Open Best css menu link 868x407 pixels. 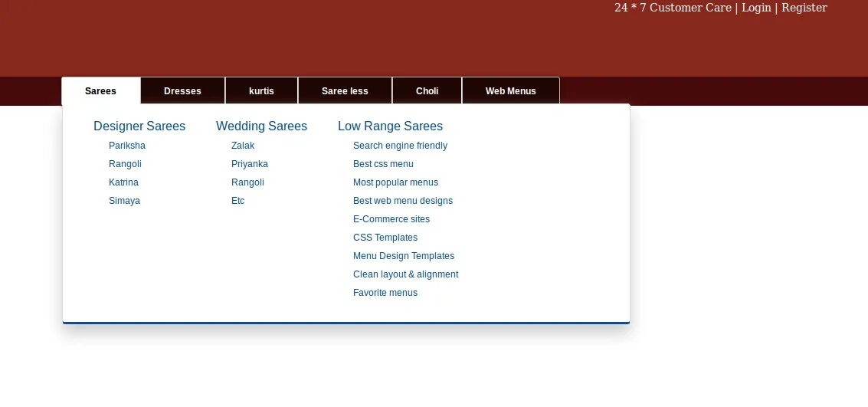click(383, 164)
